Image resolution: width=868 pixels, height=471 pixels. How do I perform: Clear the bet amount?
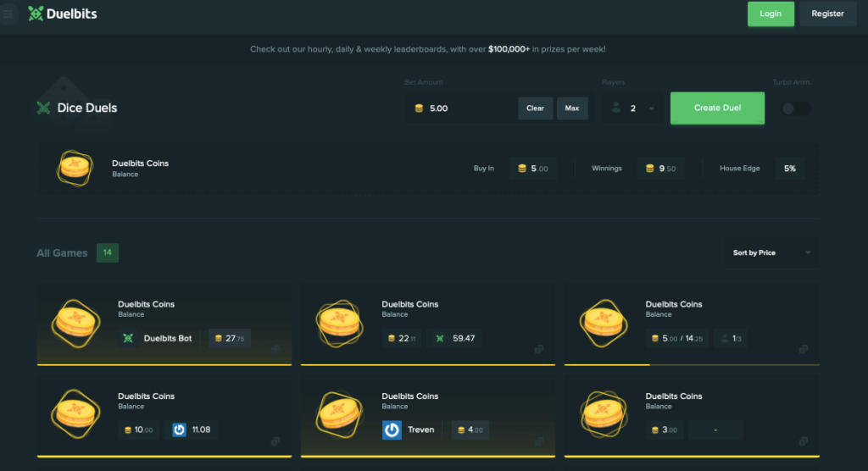(x=535, y=108)
